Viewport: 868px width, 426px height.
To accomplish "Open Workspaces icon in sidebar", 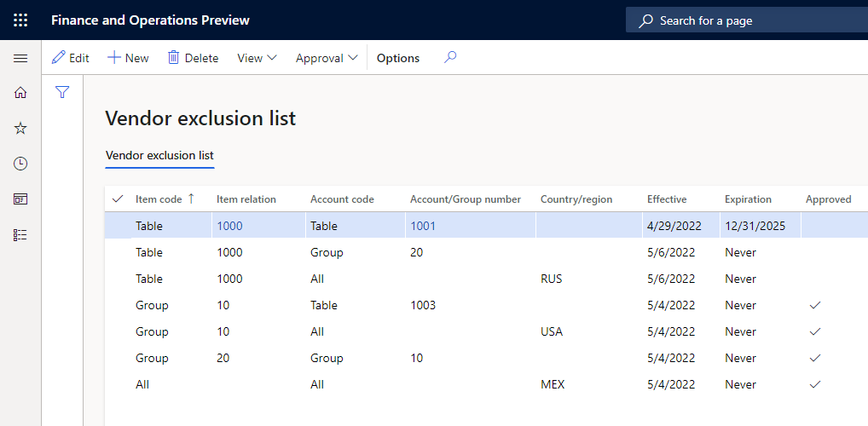I will [x=20, y=199].
